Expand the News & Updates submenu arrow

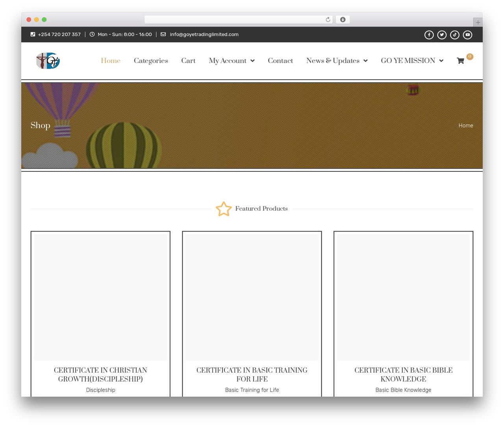[365, 61]
